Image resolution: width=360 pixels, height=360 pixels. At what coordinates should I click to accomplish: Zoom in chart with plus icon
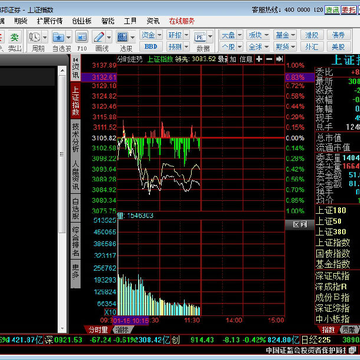(259, 59)
